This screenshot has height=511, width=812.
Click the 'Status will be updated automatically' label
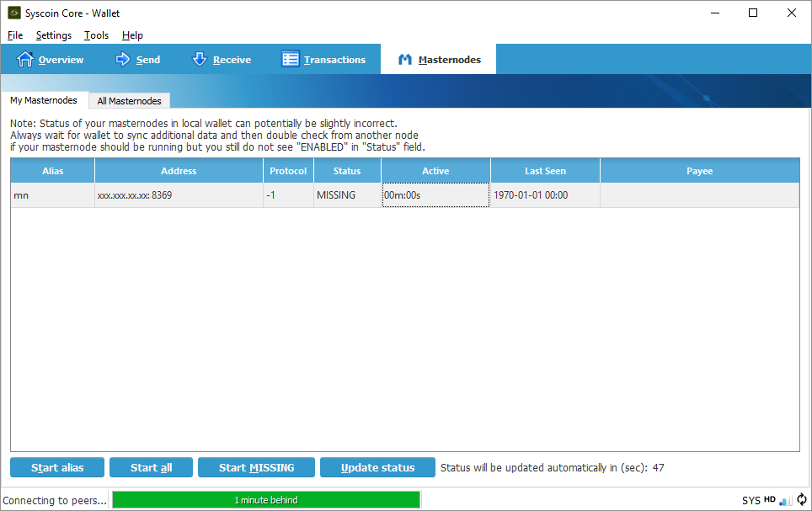tap(552, 467)
